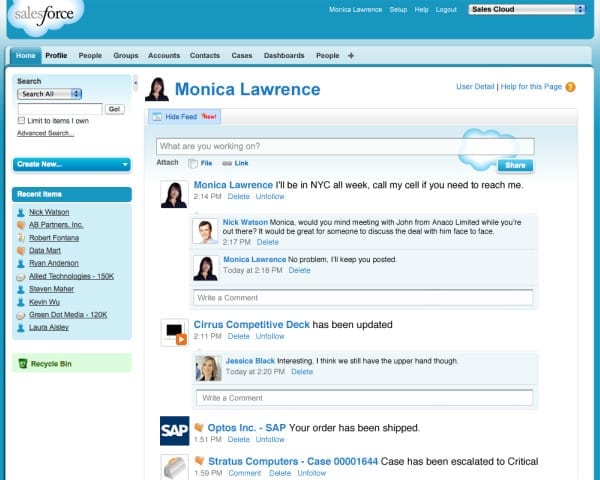Click the Recycle Bin icon

(x=23, y=363)
